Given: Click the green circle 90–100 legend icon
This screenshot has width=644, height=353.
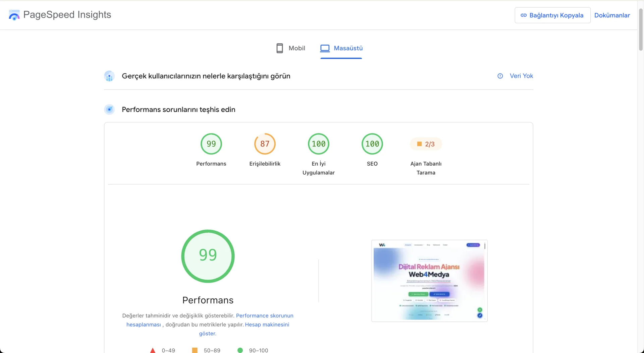Looking at the screenshot, I should click(240, 350).
